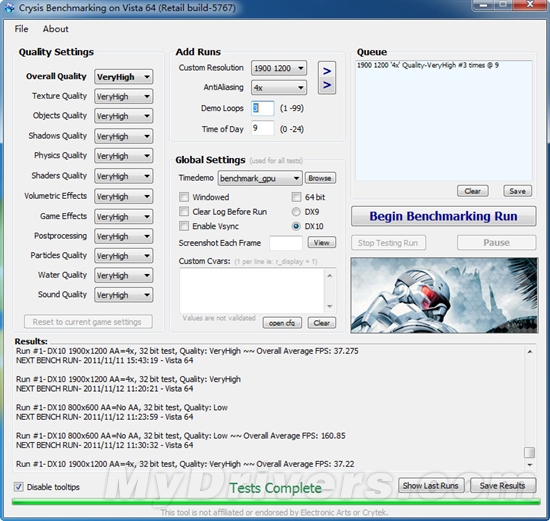
Task: Click Custom Cvars scroll down arrow
Action: click(330, 306)
